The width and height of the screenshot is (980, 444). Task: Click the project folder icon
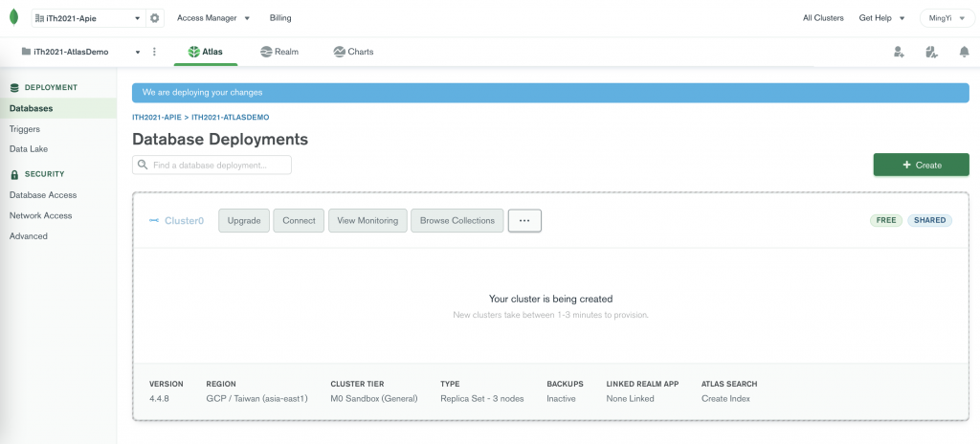pyautogui.click(x=26, y=52)
